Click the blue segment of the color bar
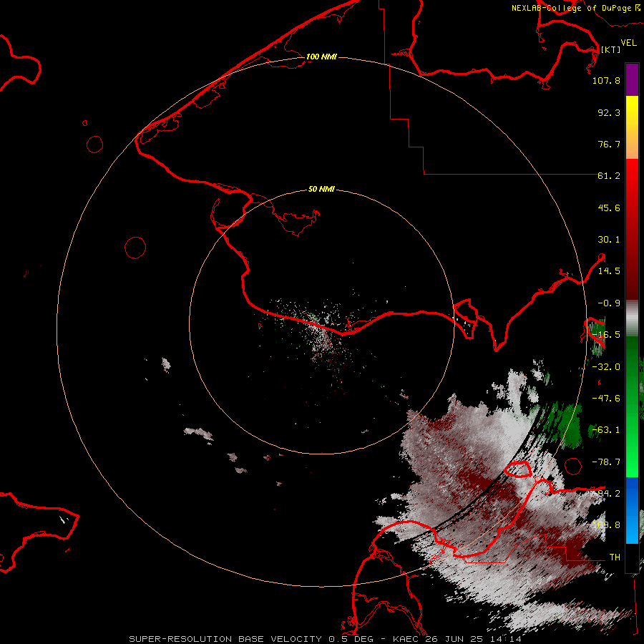The image size is (644, 644). point(632,510)
